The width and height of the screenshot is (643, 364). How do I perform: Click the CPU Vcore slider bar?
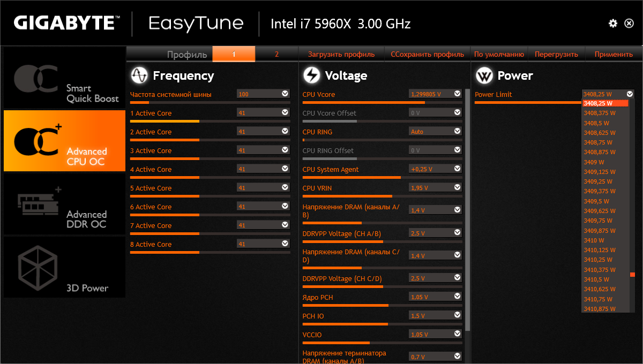click(382, 102)
